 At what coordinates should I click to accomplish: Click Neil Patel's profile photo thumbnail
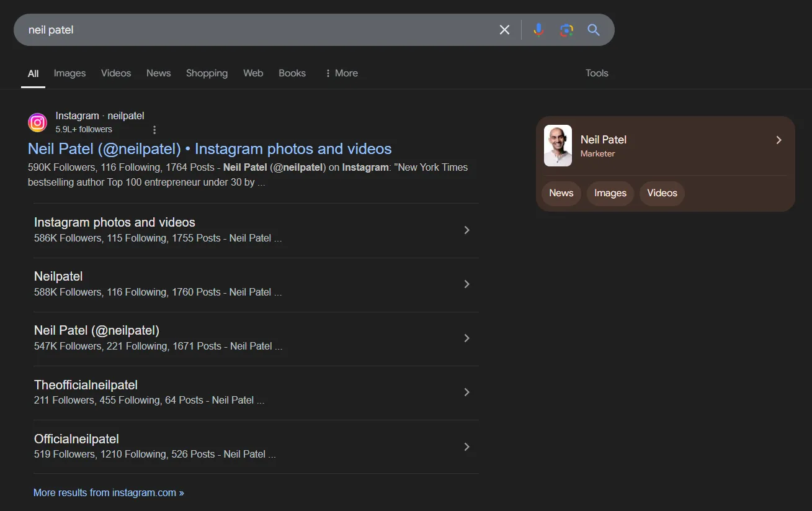click(557, 147)
